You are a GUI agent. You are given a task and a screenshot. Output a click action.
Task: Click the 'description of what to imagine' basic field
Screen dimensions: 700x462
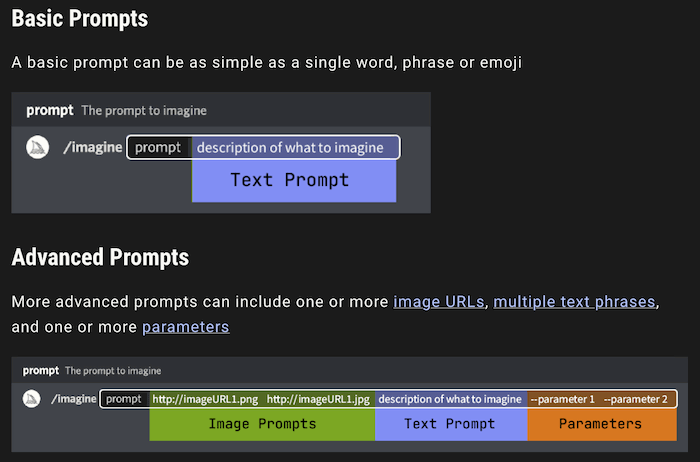(x=290, y=148)
